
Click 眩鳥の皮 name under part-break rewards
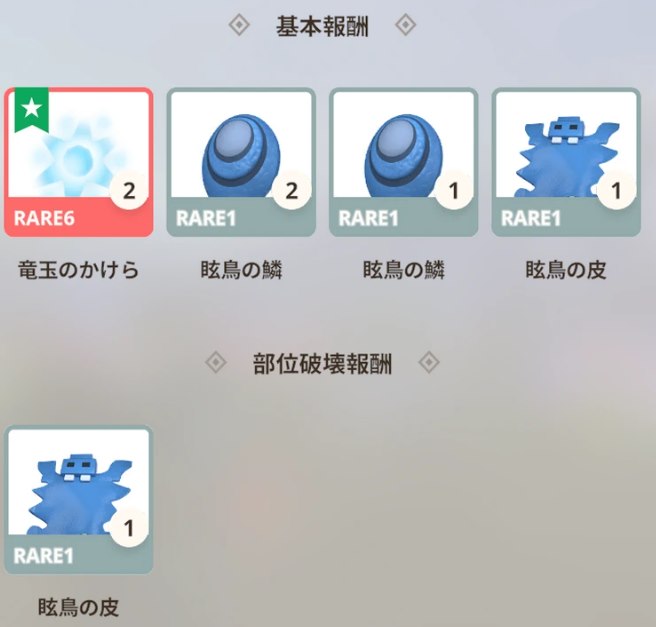(x=78, y=607)
